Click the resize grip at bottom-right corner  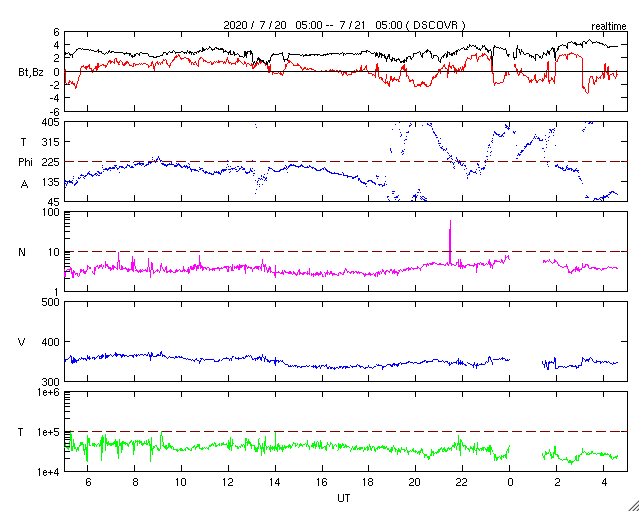point(633,505)
